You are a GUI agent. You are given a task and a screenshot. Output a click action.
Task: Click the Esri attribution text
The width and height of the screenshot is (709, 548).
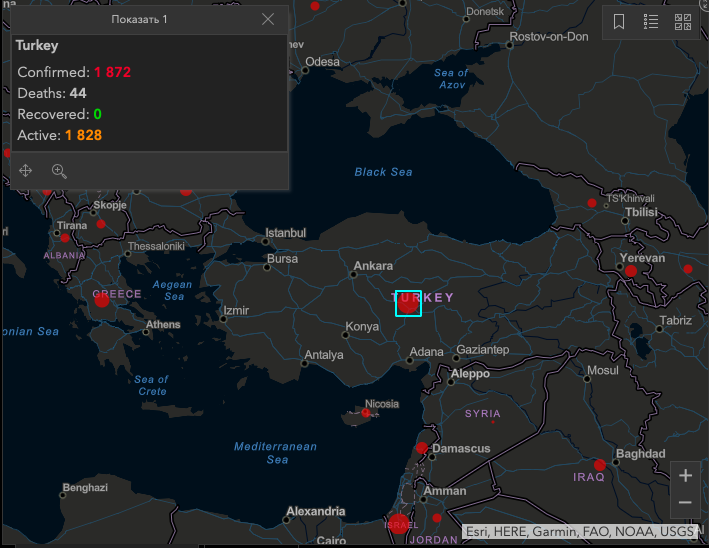[x=581, y=531]
